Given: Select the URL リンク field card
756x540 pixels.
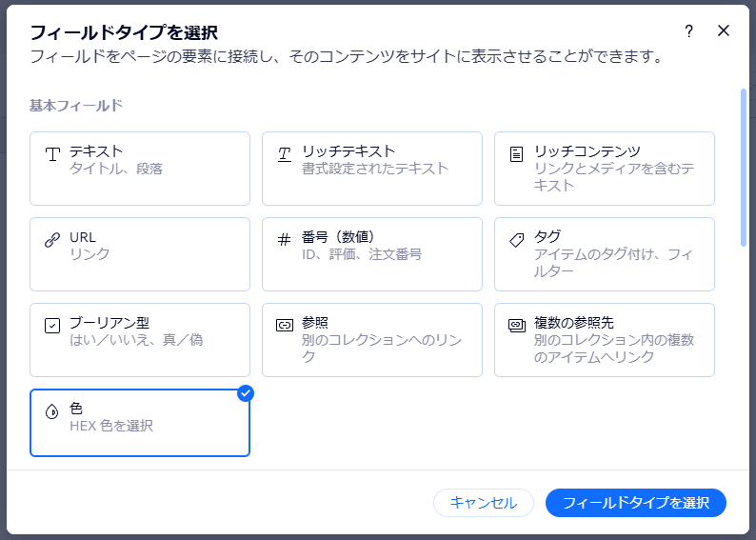Looking at the screenshot, I should coord(140,254).
